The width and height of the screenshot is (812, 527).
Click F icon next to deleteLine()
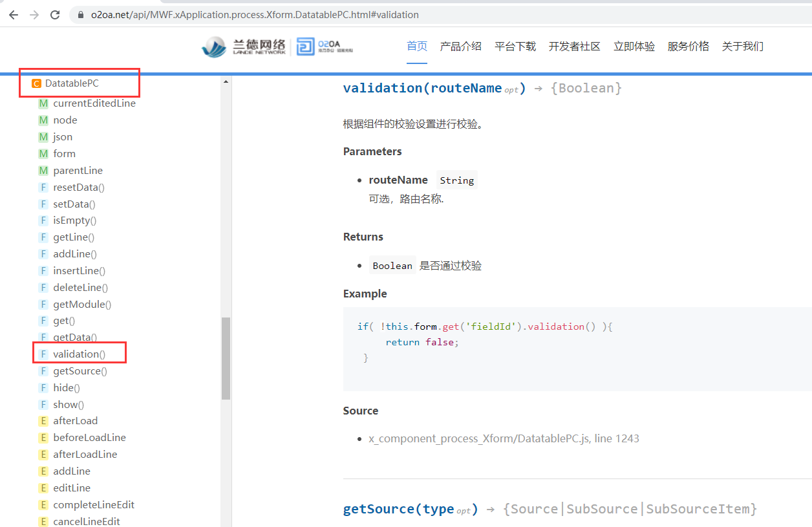pyautogui.click(x=43, y=288)
